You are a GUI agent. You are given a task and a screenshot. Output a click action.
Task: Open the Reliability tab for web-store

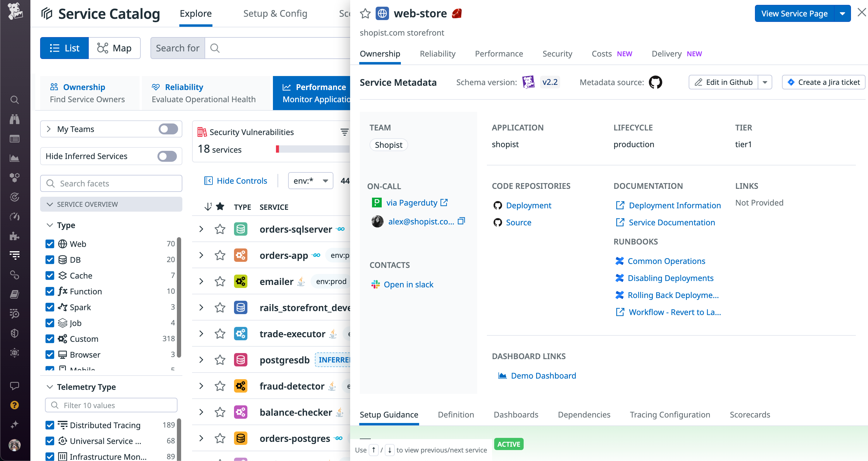(x=437, y=54)
